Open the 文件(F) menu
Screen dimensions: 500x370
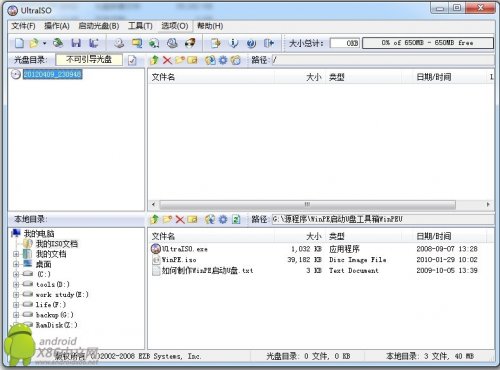tap(23, 26)
